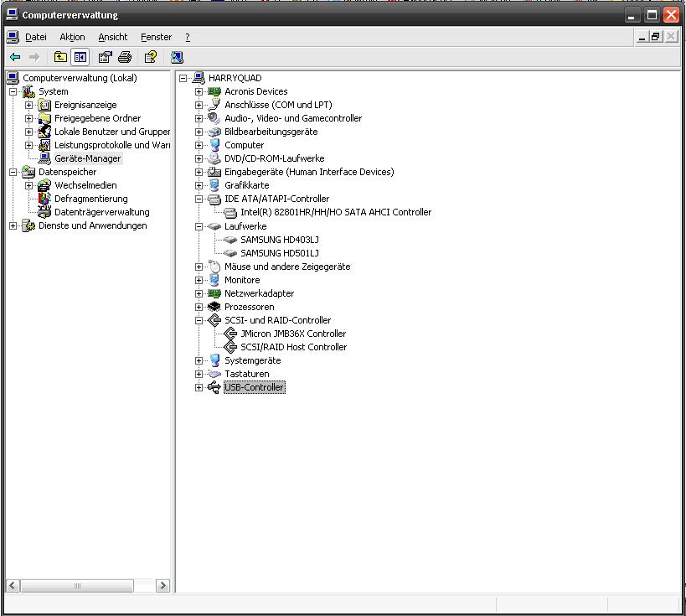Click the Audio-, Video- und Gamecontroller icon
This screenshot has width=686, height=616.
click(x=214, y=118)
